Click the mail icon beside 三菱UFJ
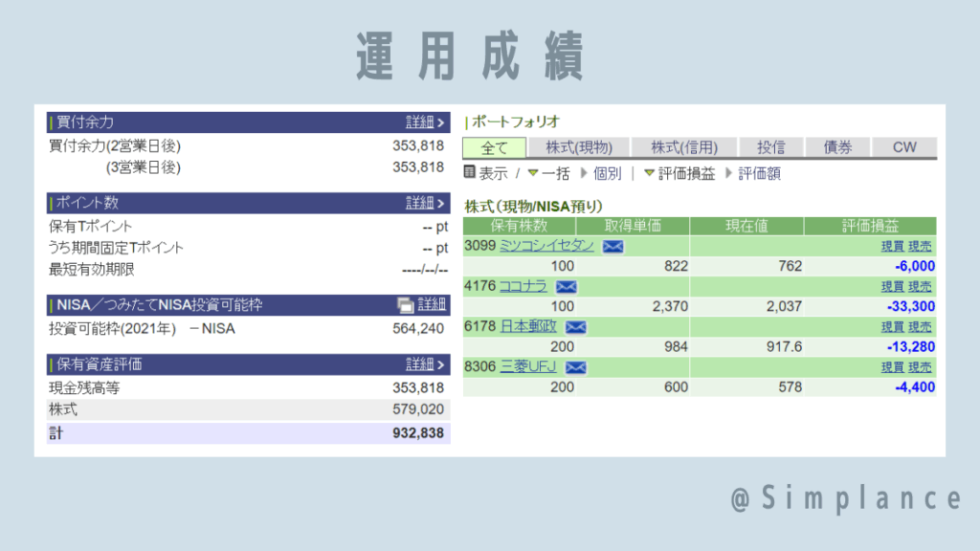 576,367
